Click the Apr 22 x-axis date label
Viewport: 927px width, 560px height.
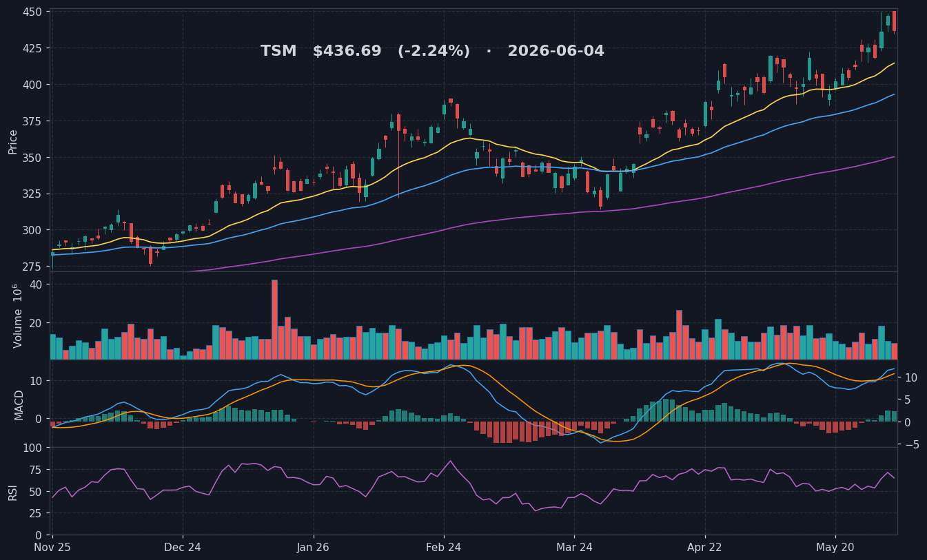click(x=705, y=548)
